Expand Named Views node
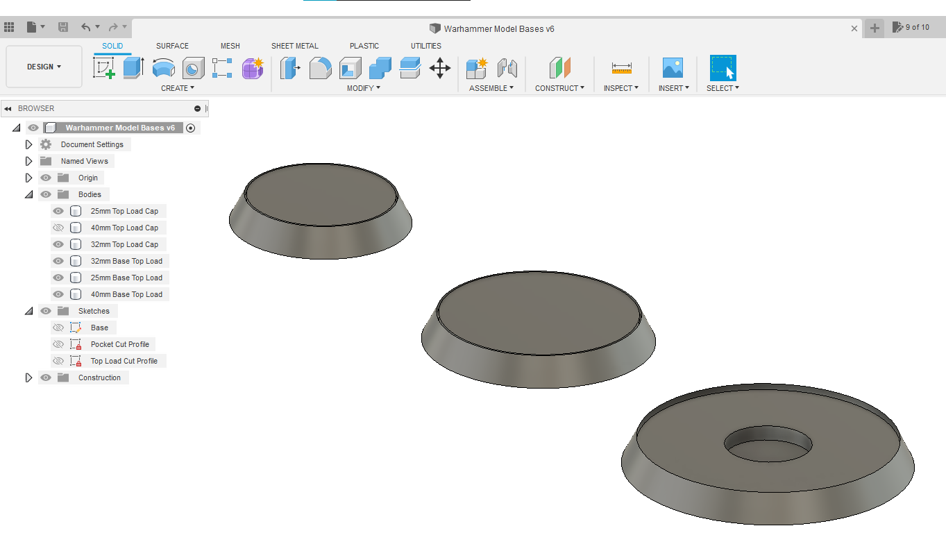 tap(28, 161)
